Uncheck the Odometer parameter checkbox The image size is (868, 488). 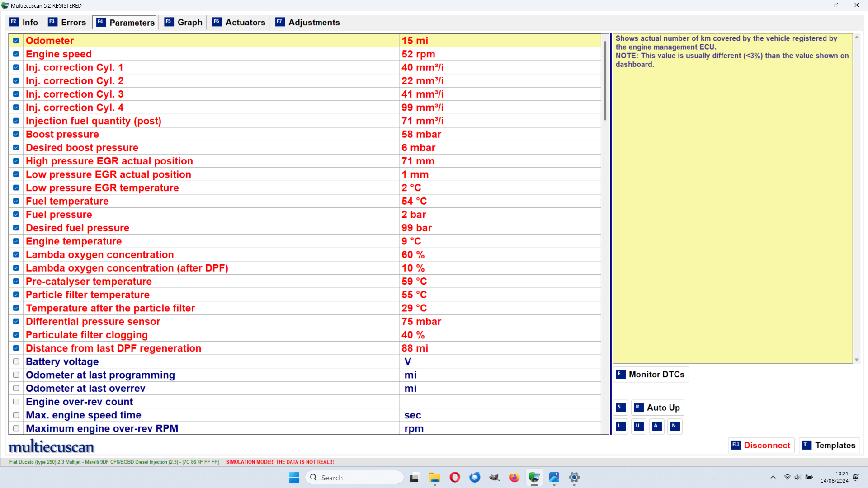tap(16, 41)
